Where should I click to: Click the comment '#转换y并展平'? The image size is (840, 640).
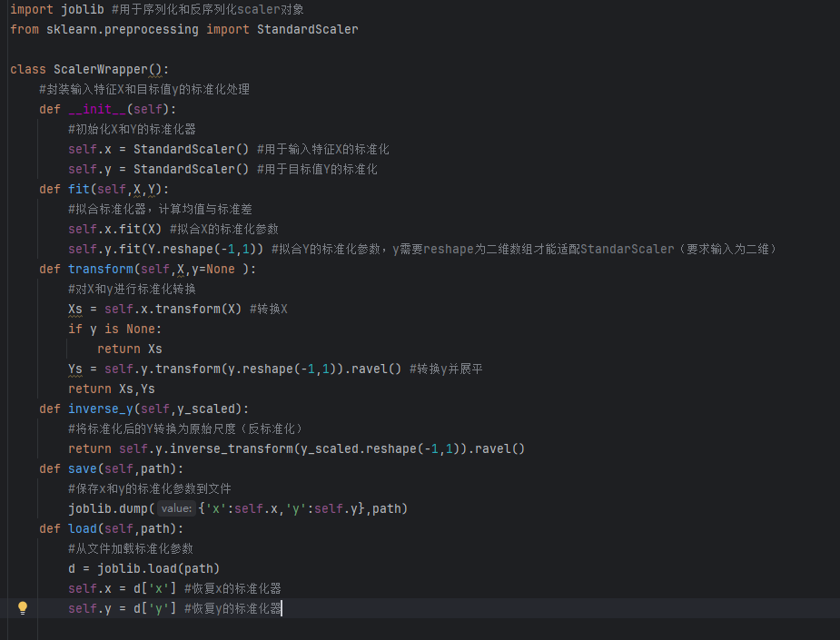(446, 369)
